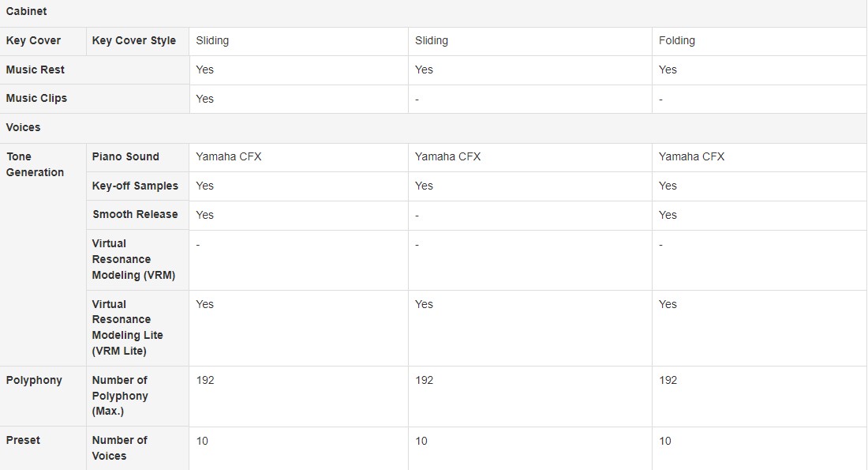Select the Polyphony category cell

click(x=34, y=380)
